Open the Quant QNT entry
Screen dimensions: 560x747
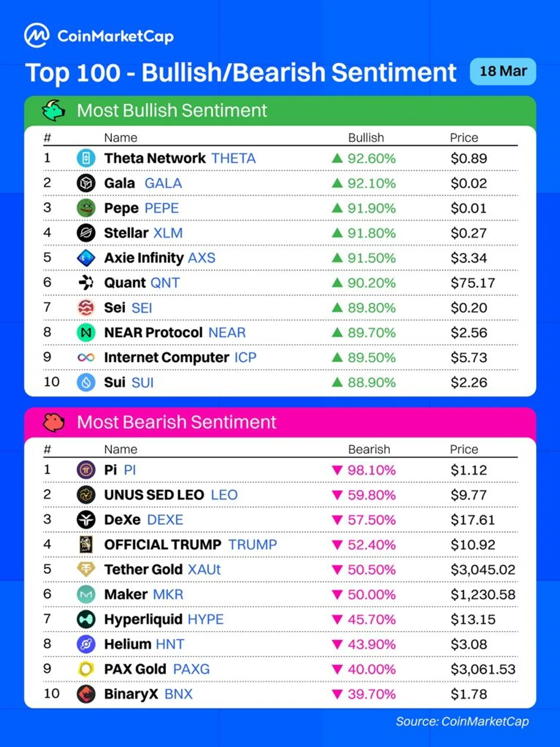pos(280,283)
